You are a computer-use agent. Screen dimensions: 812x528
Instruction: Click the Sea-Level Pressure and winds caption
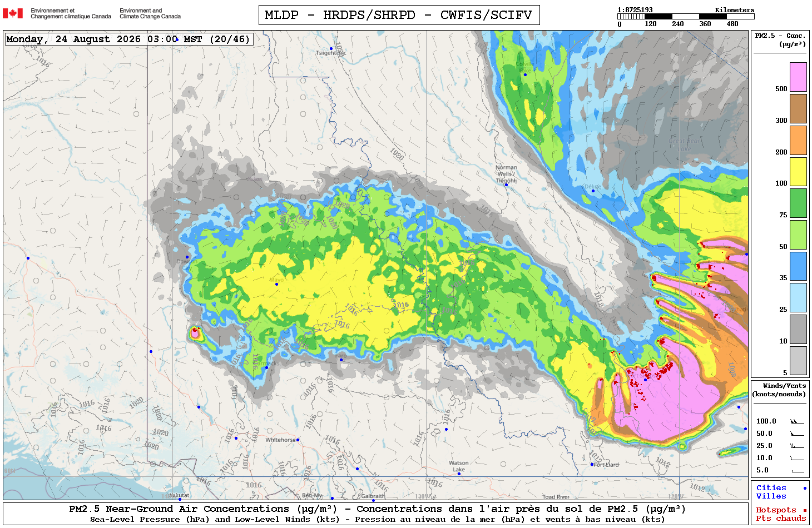[377, 519]
